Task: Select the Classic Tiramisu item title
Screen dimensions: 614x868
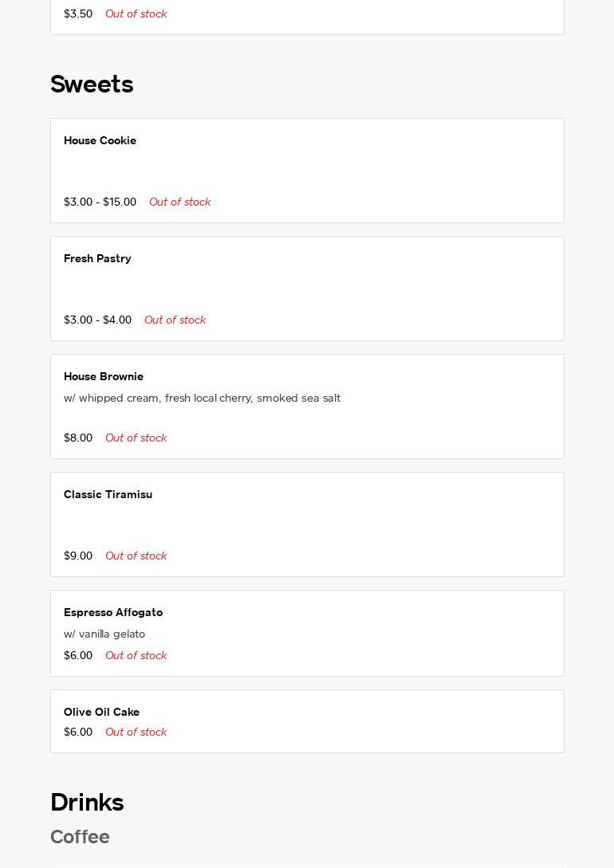Action: [x=108, y=495]
